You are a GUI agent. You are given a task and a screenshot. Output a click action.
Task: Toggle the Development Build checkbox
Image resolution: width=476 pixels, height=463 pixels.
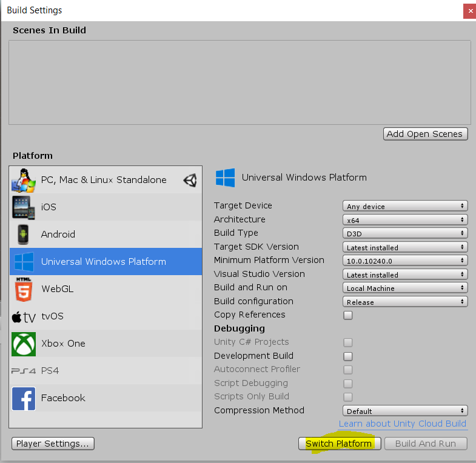click(348, 356)
